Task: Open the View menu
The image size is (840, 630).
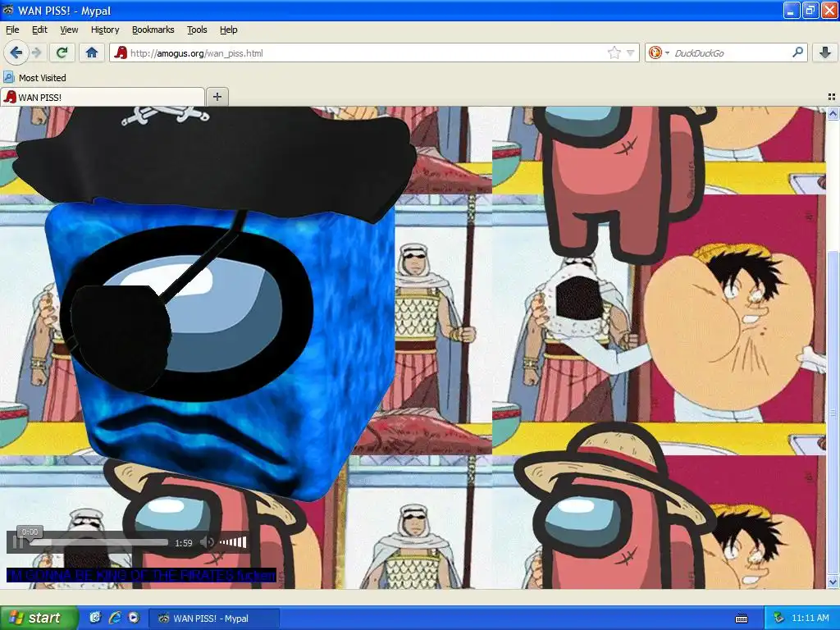Action: (x=69, y=30)
